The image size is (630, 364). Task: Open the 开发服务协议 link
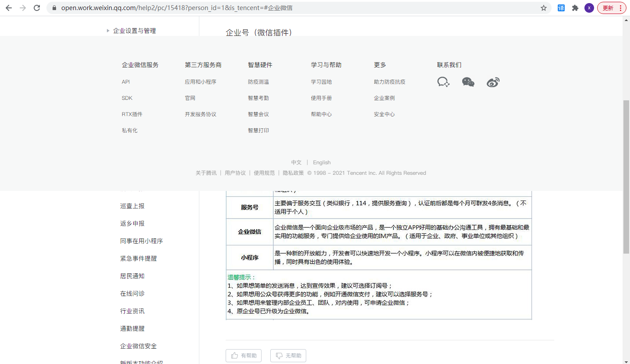[201, 114]
